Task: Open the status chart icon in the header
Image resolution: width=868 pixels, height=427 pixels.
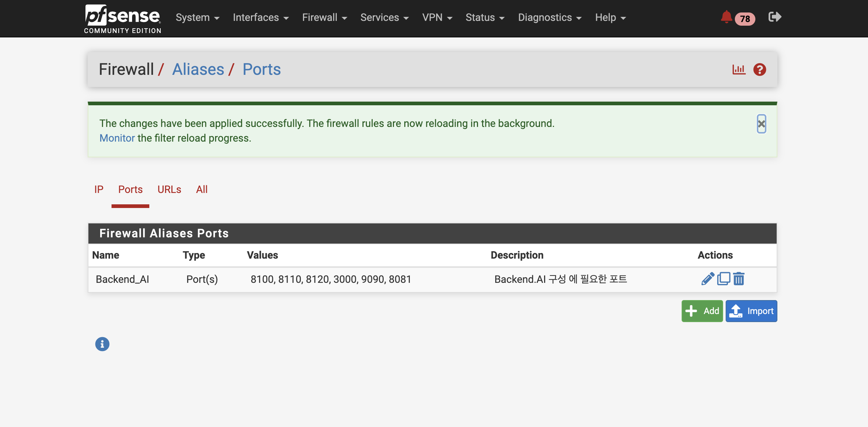Action: [739, 69]
